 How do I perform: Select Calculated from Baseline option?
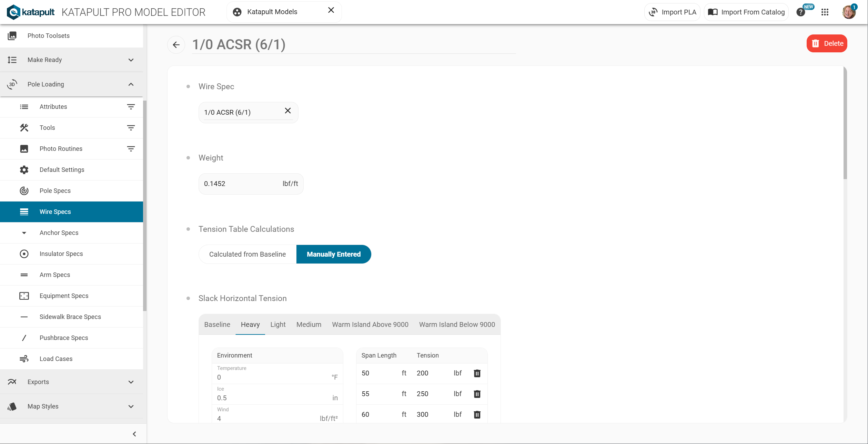tap(248, 254)
